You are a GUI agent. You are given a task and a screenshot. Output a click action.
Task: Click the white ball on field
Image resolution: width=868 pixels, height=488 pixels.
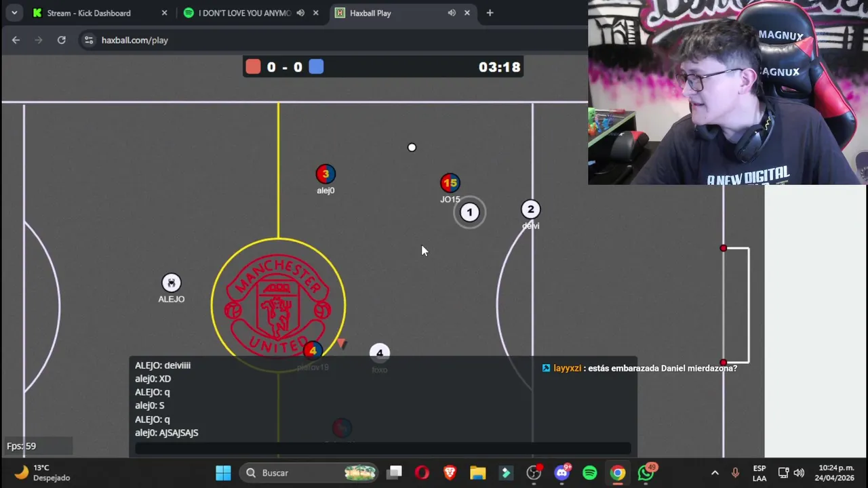click(412, 147)
